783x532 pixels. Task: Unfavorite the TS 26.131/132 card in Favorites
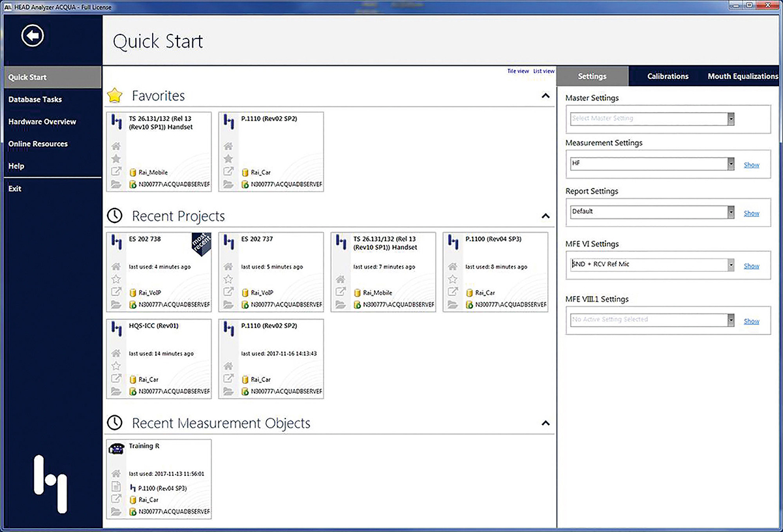coord(116,159)
